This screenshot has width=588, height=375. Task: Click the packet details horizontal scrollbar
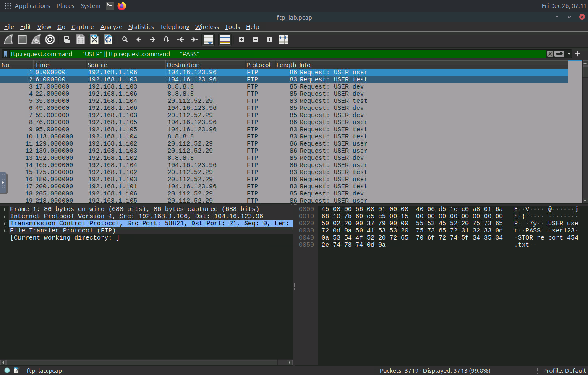[143, 362]
